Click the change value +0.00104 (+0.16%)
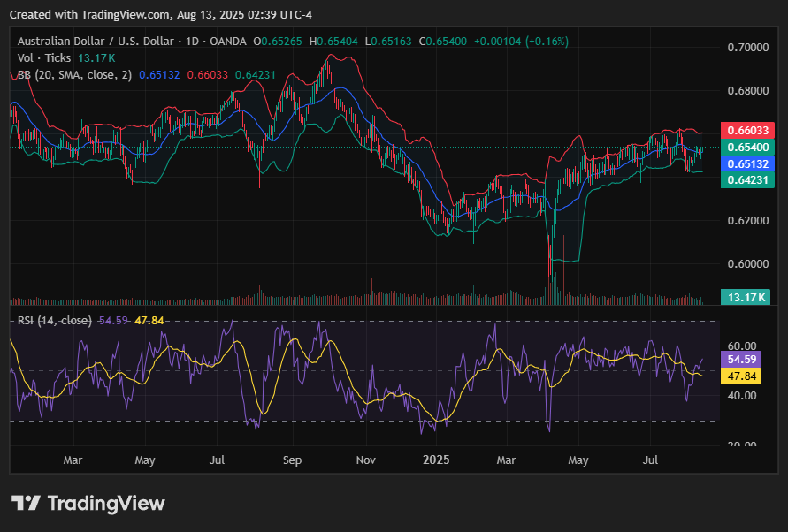 click(x=521, y=42)
